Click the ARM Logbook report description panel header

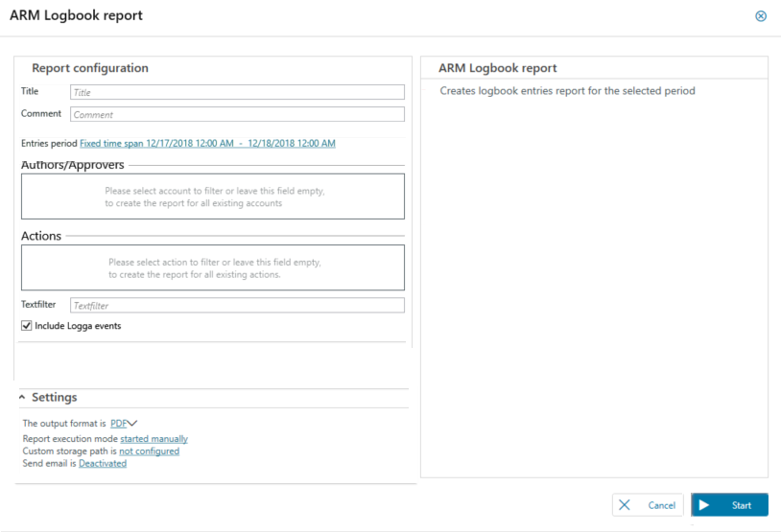497,68
